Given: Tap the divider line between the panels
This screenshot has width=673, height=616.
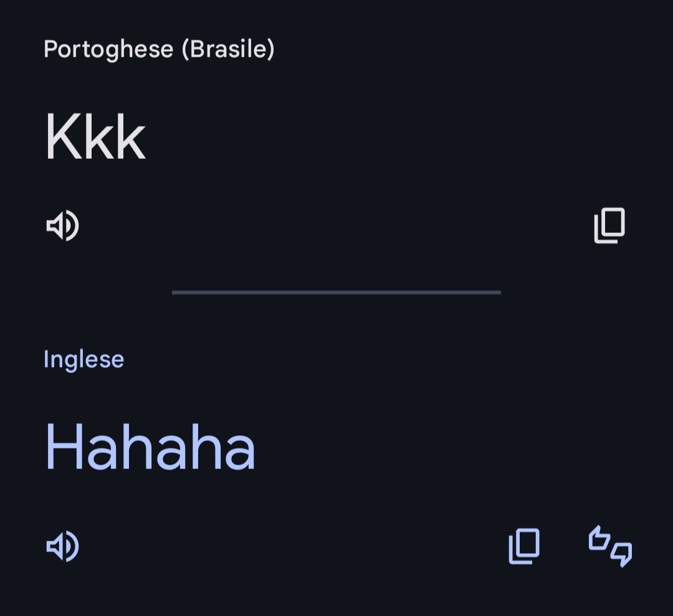Looking at the screenshot, I should coord(336,291).
